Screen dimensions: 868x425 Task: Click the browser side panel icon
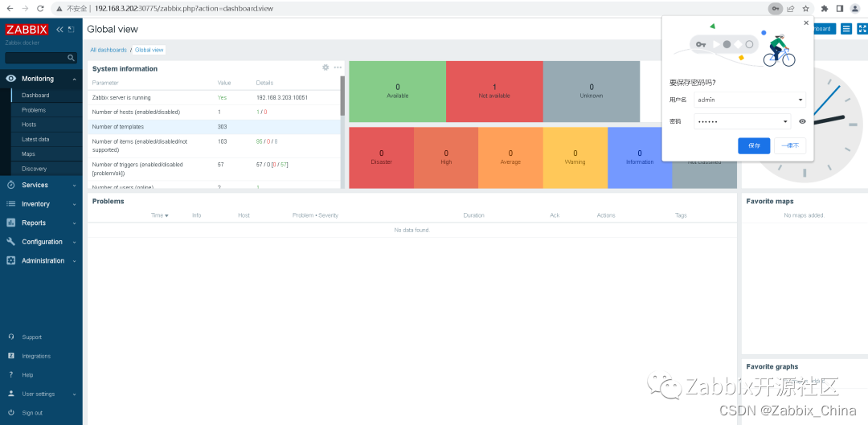click(839, 8)
